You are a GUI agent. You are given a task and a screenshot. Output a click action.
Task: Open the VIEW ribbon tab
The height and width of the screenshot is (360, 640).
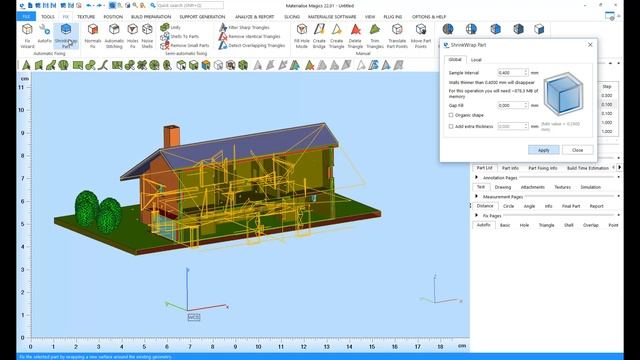pos(370,17)
